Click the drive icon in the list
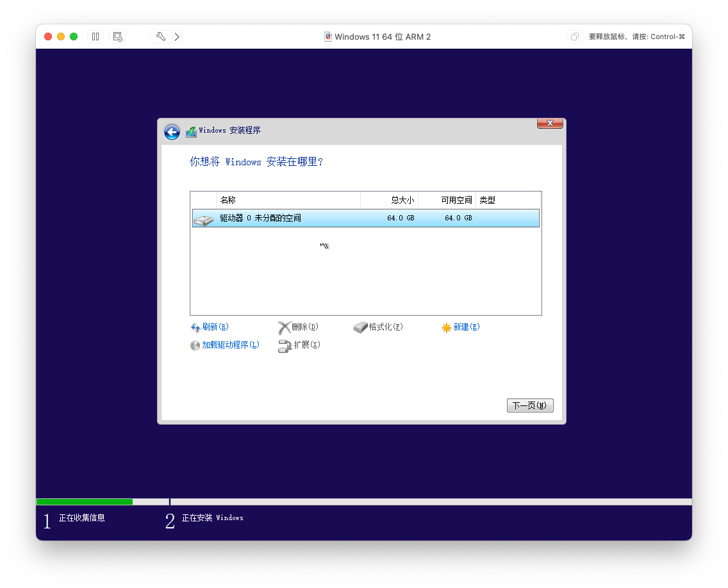 click(203, 220)
